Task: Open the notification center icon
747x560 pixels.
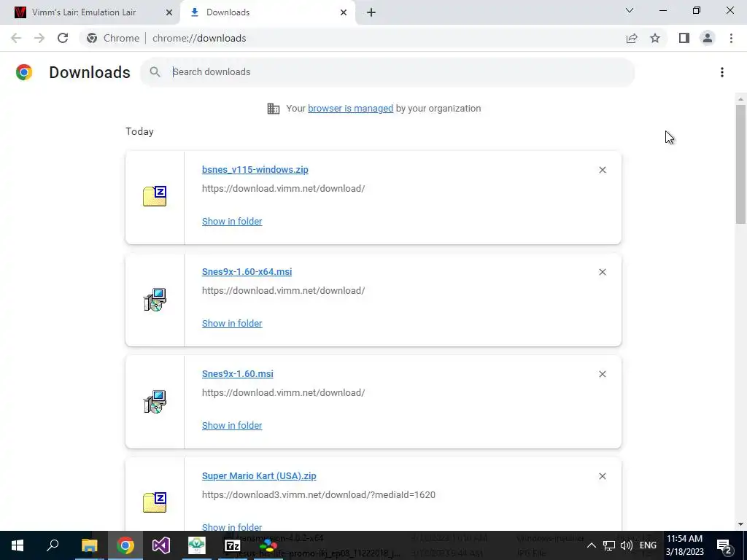Action: 724,545
